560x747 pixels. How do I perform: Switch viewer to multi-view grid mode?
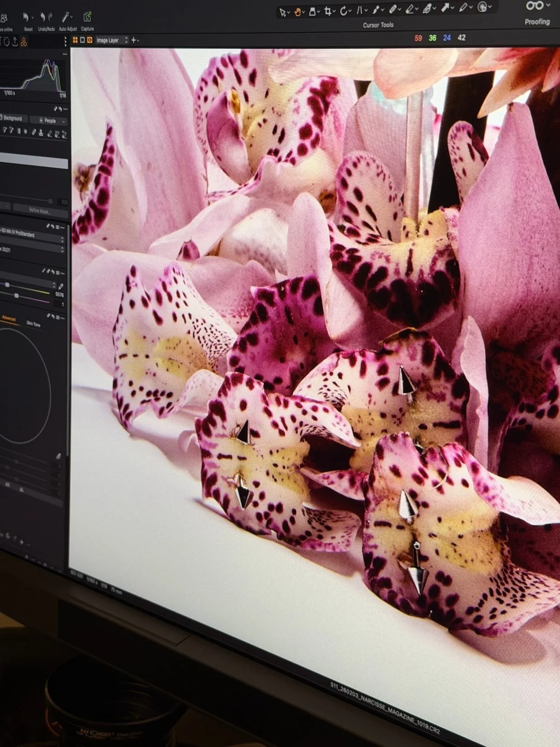tap(75, 40)
